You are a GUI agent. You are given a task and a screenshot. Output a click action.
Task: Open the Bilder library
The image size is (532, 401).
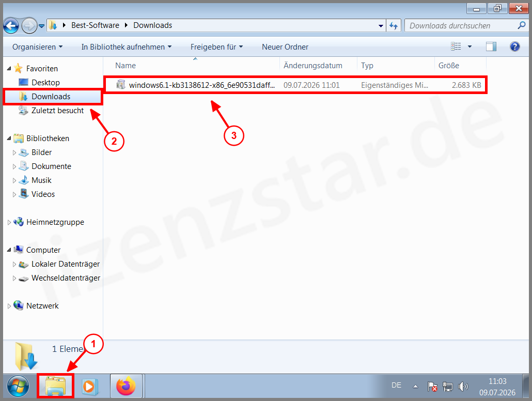pyautogui.click(x=41, y=152)
